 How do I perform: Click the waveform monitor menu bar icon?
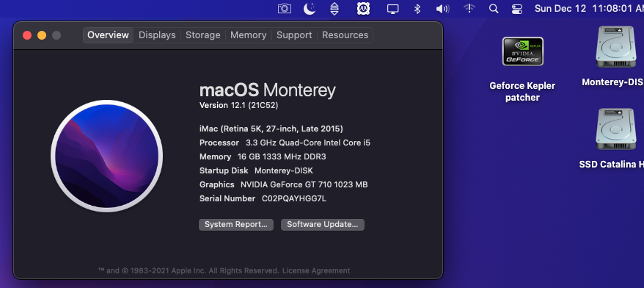(x=363, y=8)
